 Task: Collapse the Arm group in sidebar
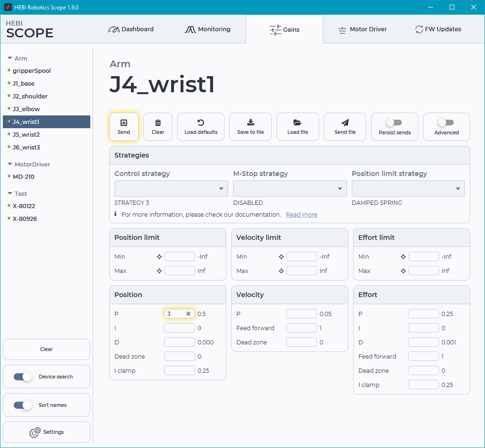pos(10,59)
